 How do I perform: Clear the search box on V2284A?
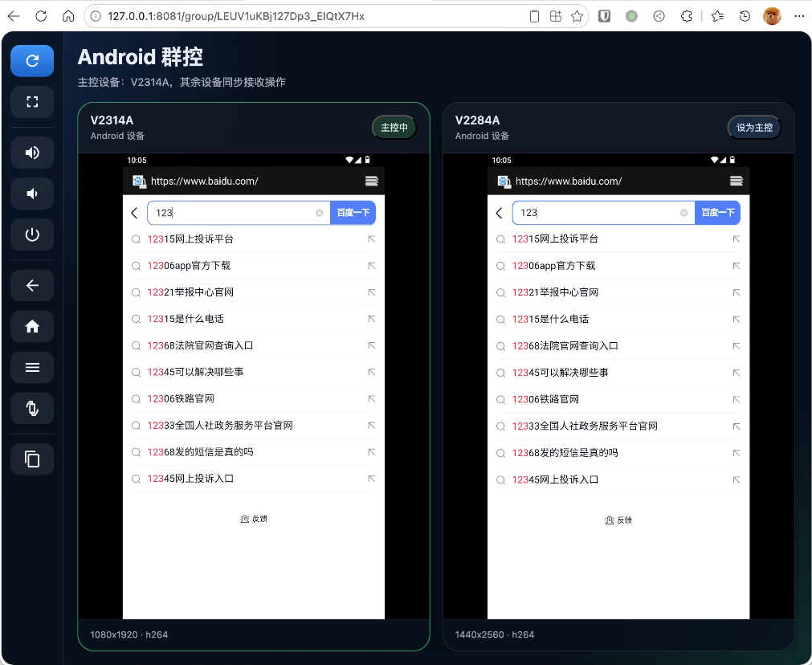tap(683, 213)
